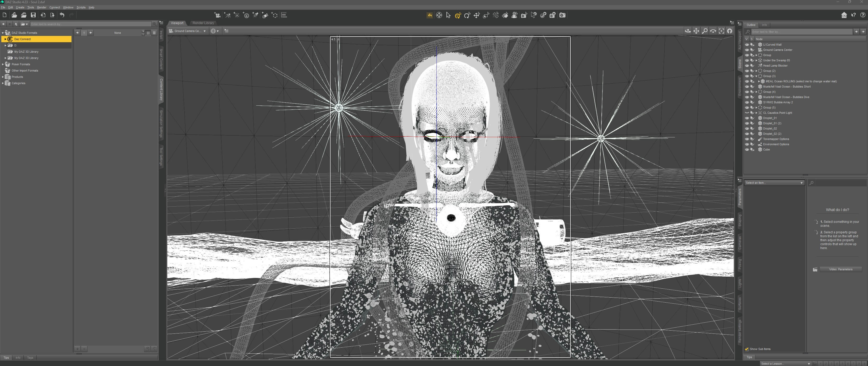This screenshot has width=868, height=366.
Task: Click the Undo arrow in the toolbar
Action: (62, 15)
